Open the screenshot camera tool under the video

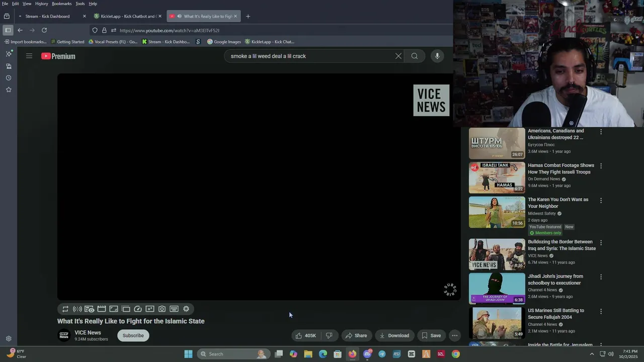pyautogui.click(x=162, y=309)
